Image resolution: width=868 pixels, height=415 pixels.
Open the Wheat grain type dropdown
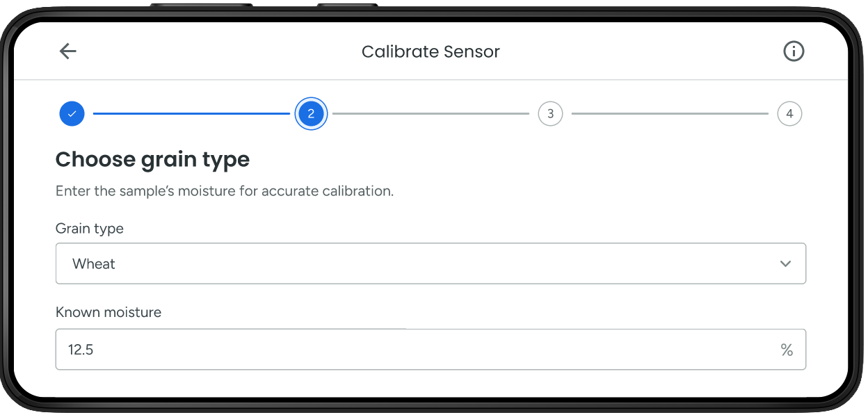417,263
